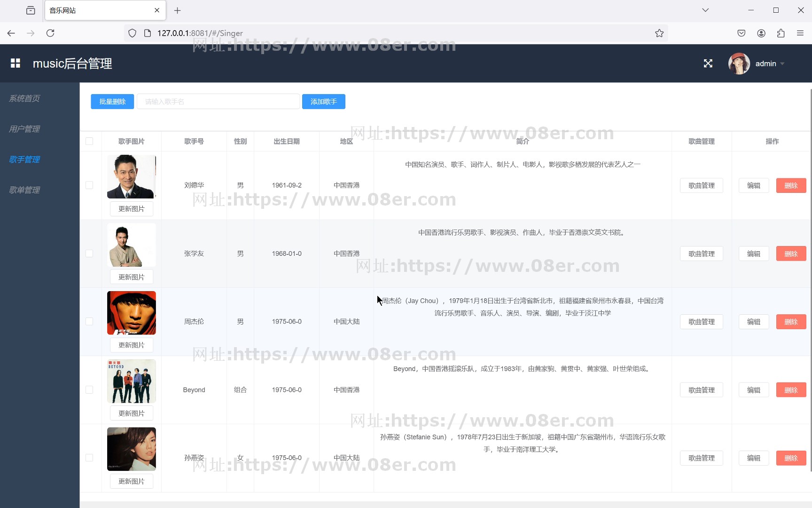Screen dimensions: 812x508
Task: Open 歌曲管理 for 张学友
Action: point(702,254)
